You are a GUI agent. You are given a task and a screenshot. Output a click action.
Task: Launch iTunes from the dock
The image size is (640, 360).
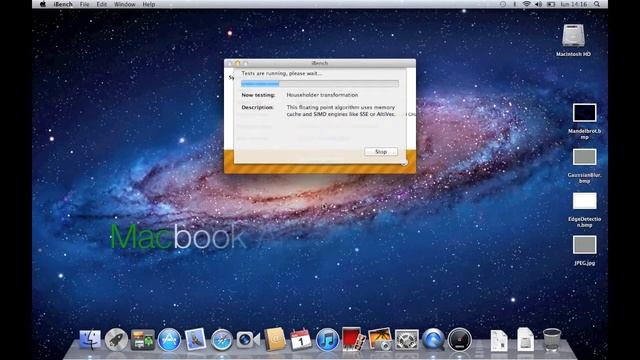[327, 340]
